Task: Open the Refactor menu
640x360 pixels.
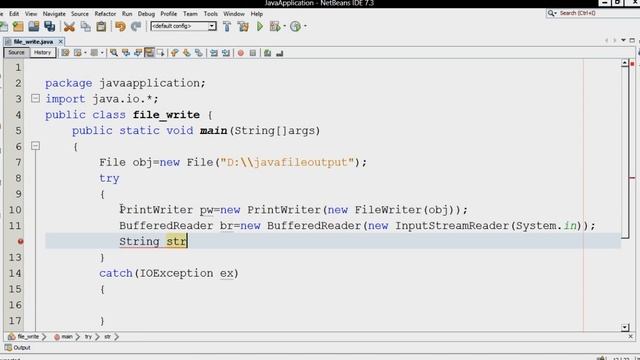Action: tap(105, 13)
